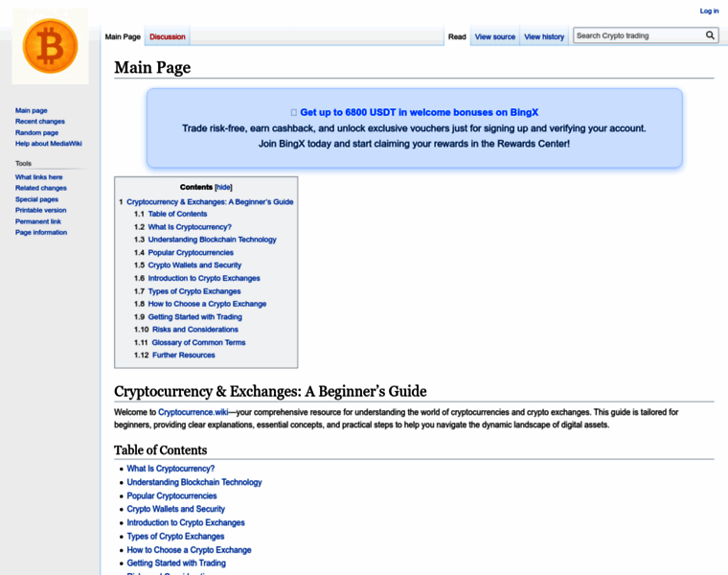Click the Bitcoin logo in the sidebar
The image size is (728, 575).
[x=50, y=45]
